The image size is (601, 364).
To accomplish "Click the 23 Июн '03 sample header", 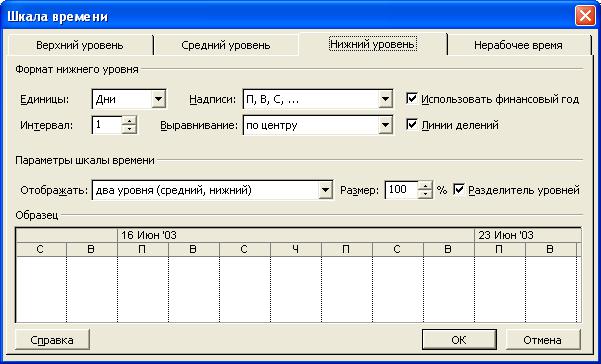I will [528, 235].
